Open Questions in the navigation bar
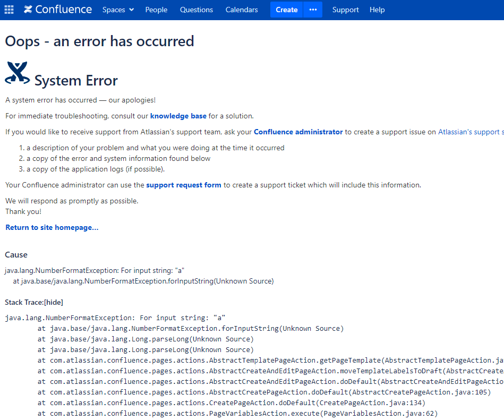 [197, 10]
